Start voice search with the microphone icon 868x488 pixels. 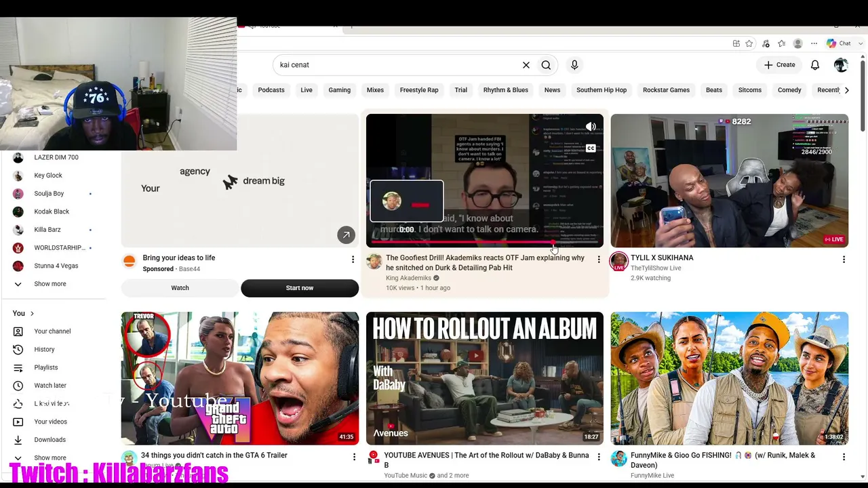click(x=574, y=65)
